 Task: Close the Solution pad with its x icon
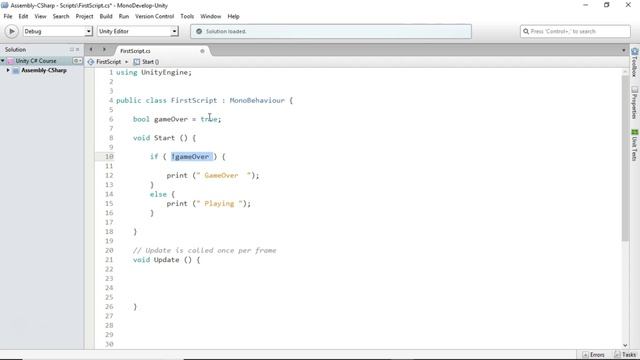coord(78,49)
